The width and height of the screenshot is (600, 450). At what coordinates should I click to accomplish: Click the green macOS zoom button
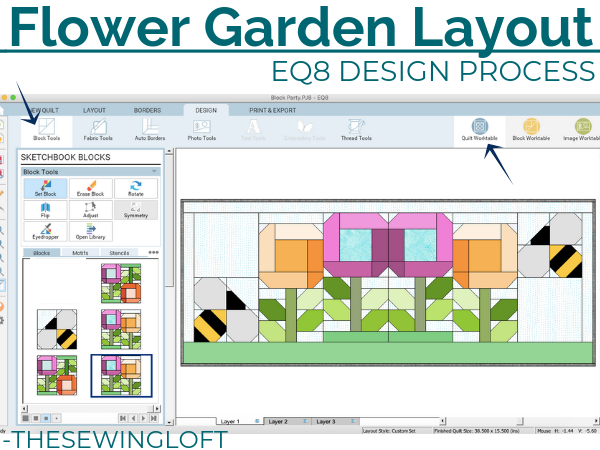click(13, 98)
